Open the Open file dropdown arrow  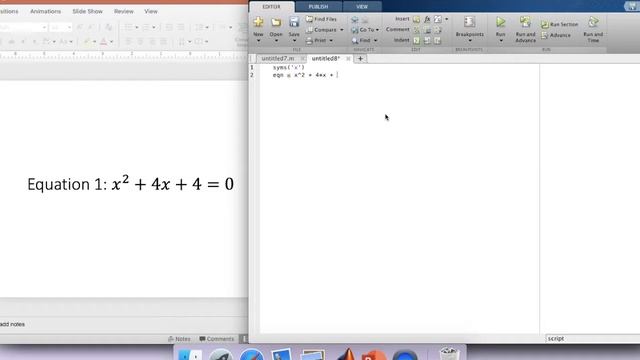click(x=276, y=41)
